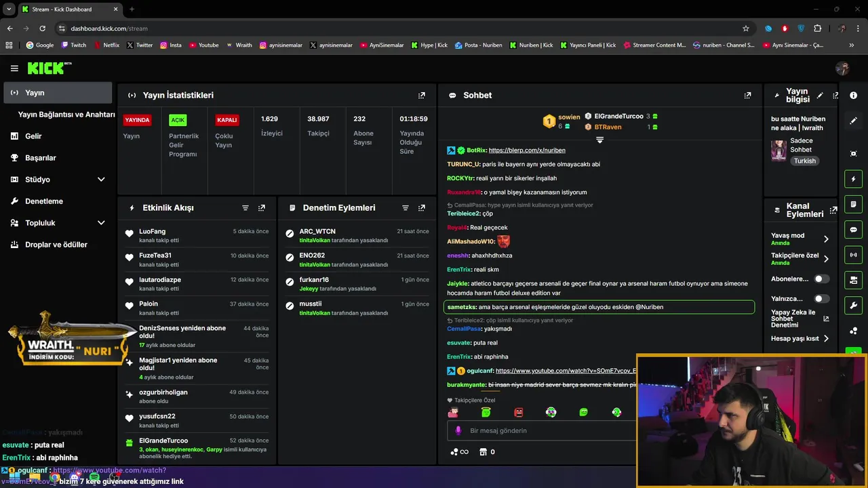868x488 pixels.
Task: Click the document icon in right sidebar
Action: click(x=853, y=204)
